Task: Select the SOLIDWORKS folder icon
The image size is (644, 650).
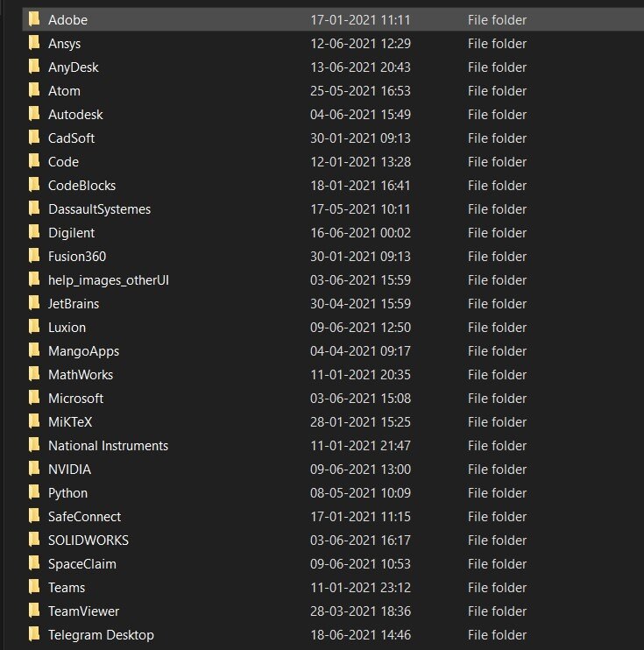Action: tap(34, 540)
